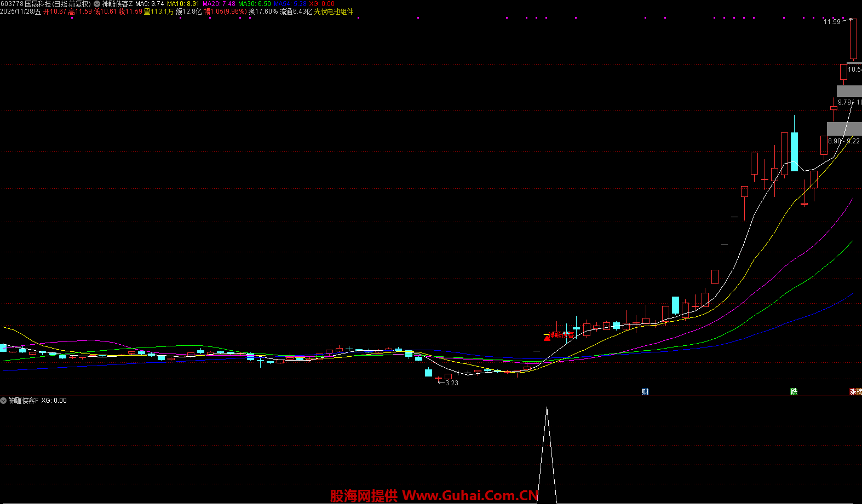Click the red triangle buy signal marker
Viewport: 862px width, 504px height.
coord(547,338)
